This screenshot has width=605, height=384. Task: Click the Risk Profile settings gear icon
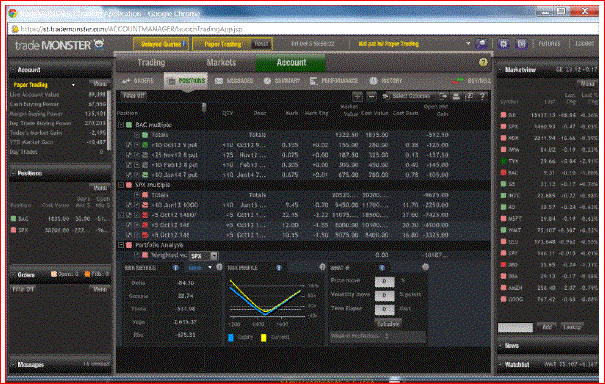[322, 267]
